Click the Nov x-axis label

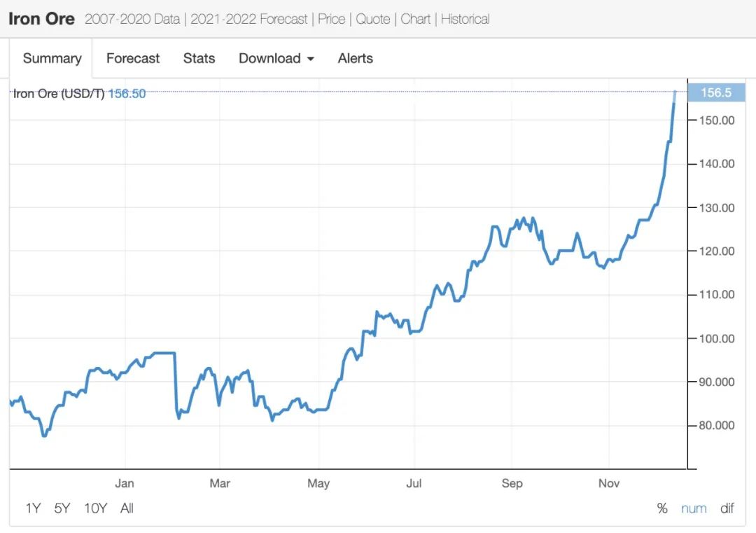pyautogui.click(x=609, y=483)
